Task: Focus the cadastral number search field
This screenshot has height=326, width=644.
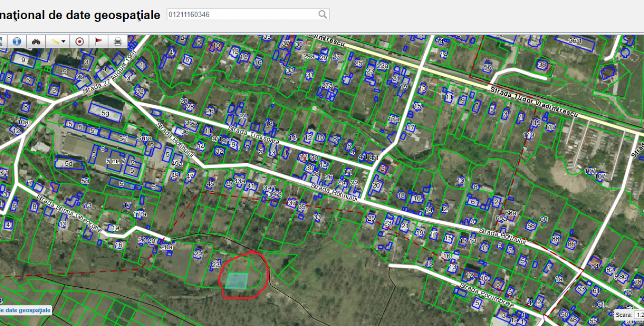Action: coord(242,15)
